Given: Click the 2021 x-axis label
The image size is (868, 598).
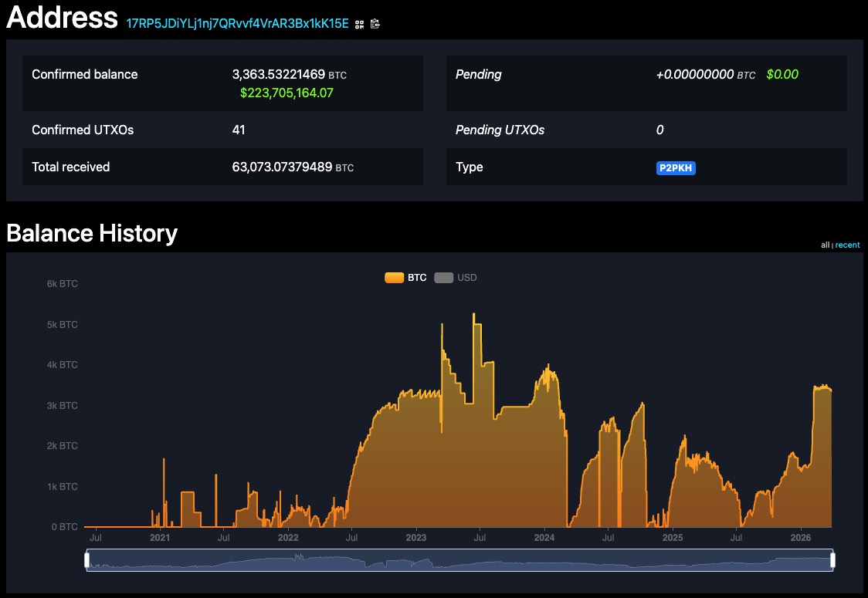Looking at the screenshot, I should 160,538.
